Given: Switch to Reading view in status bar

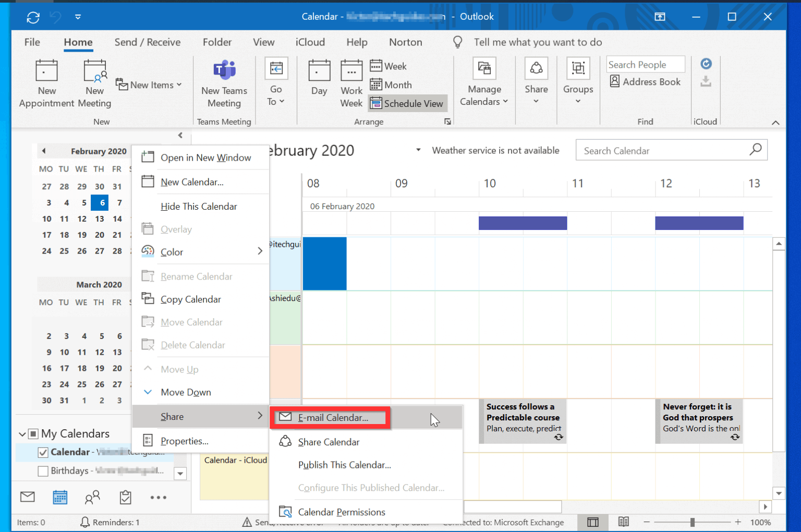Looking at the screenshot, I should [x=624, y=522].
